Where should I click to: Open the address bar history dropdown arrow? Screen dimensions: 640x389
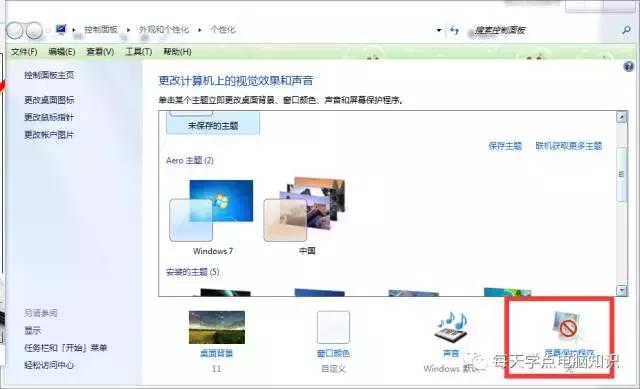tap(439, 30)
